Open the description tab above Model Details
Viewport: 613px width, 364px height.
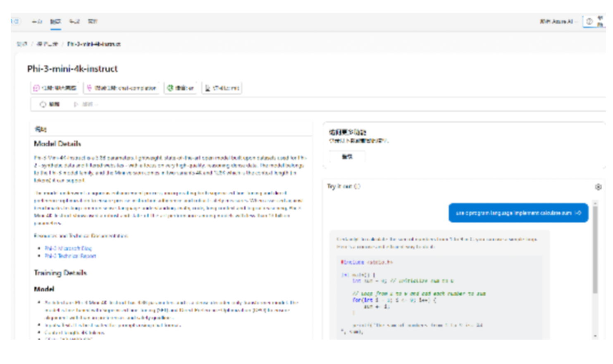pos(41,129)
